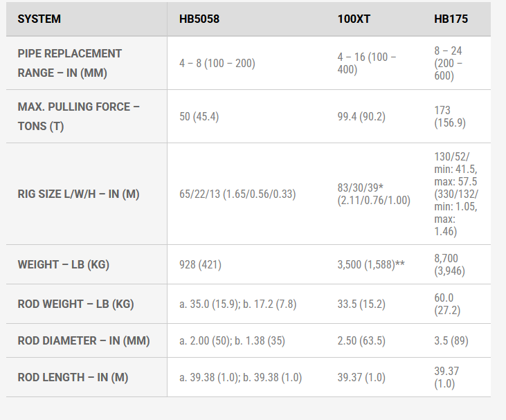506x420 pixels.
Task: Click the HB5058 weight value 928 (421)
Action: (x=200, y=264)
